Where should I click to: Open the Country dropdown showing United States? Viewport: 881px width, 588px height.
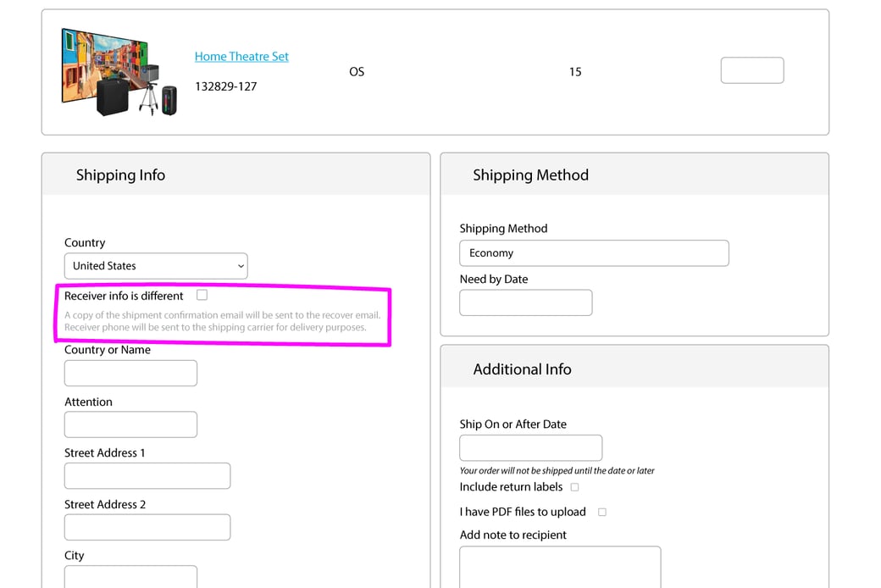click(x=156, y=266)
